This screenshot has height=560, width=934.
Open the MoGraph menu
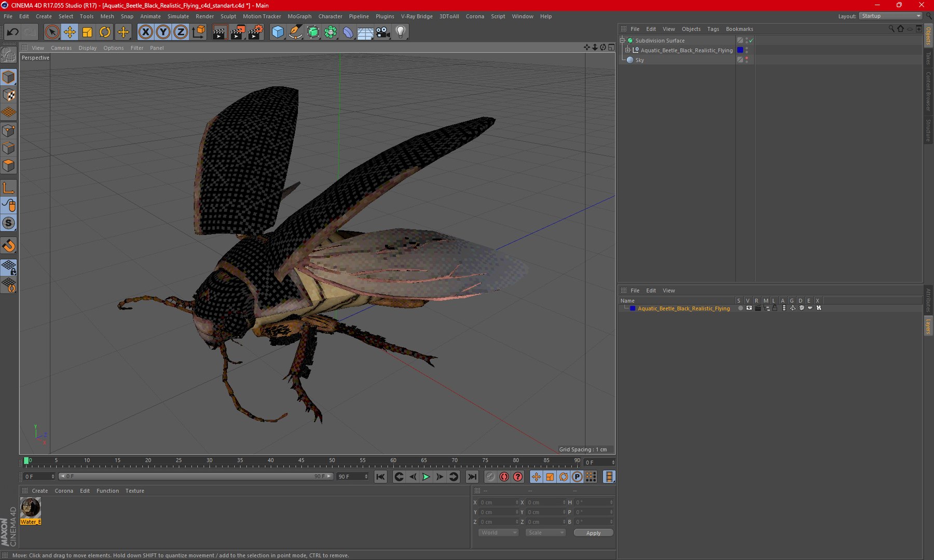pyautogui.click(x=299, y=16)
